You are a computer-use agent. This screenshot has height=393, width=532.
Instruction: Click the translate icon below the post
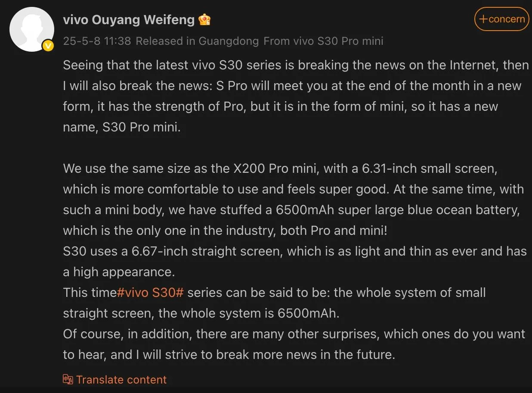[x=68, y=379]
